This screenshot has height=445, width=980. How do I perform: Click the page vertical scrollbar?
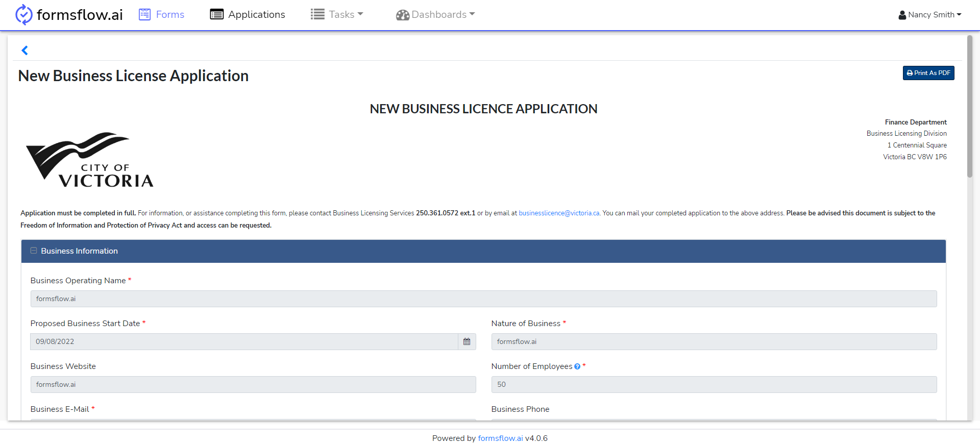(x=970, y=107)
